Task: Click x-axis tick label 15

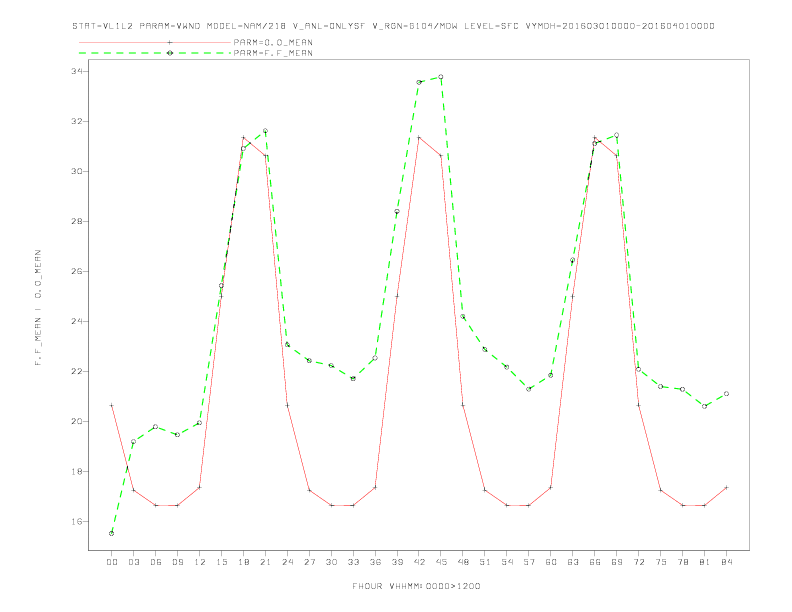Action: point(221,562)
